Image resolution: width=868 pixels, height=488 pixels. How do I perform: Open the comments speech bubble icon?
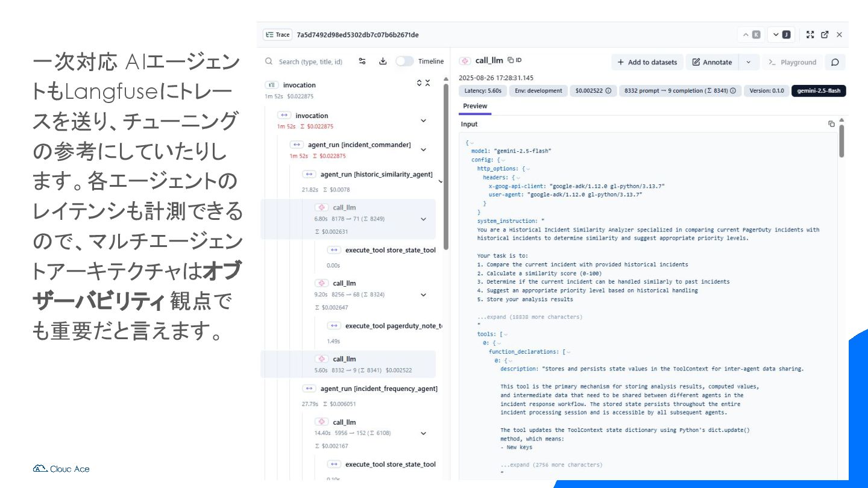tap(835, 62)
